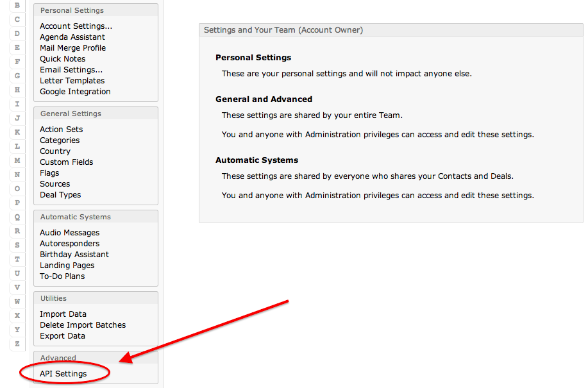Screen dimensions: 588x388
Task: Click 'These settings are shared by your entire Team.'
Action: pyautogui.click(x=312, y=115)
